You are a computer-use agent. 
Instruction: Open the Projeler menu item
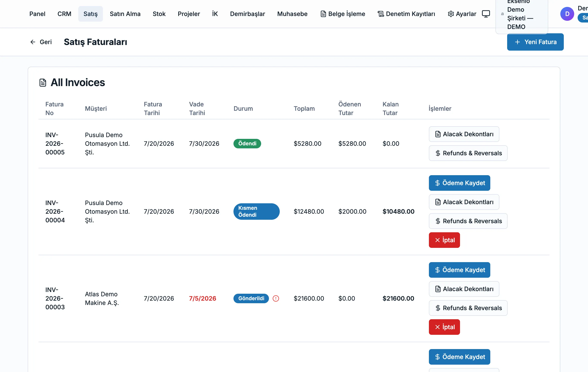(189, 14)
